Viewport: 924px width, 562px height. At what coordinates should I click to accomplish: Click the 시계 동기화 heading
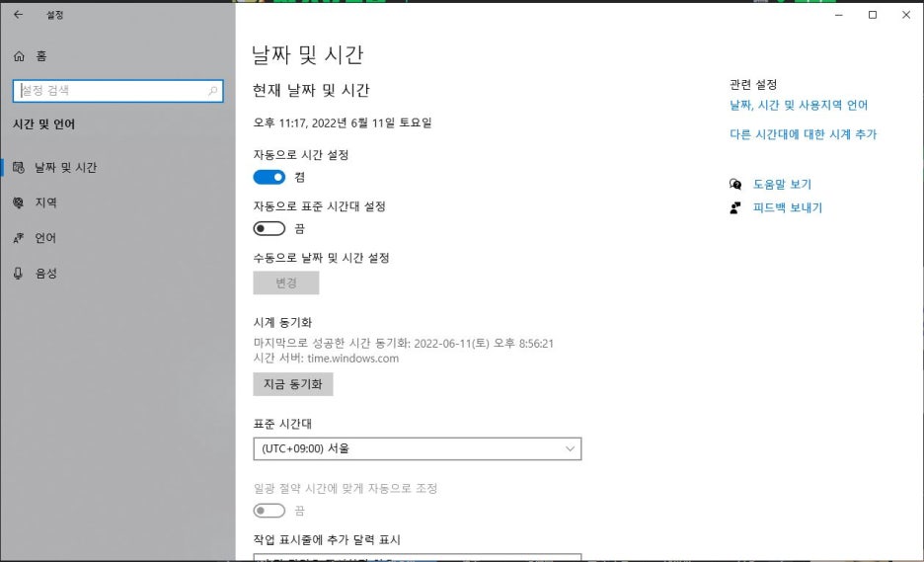pyautogui.click(x=282, y=323)
